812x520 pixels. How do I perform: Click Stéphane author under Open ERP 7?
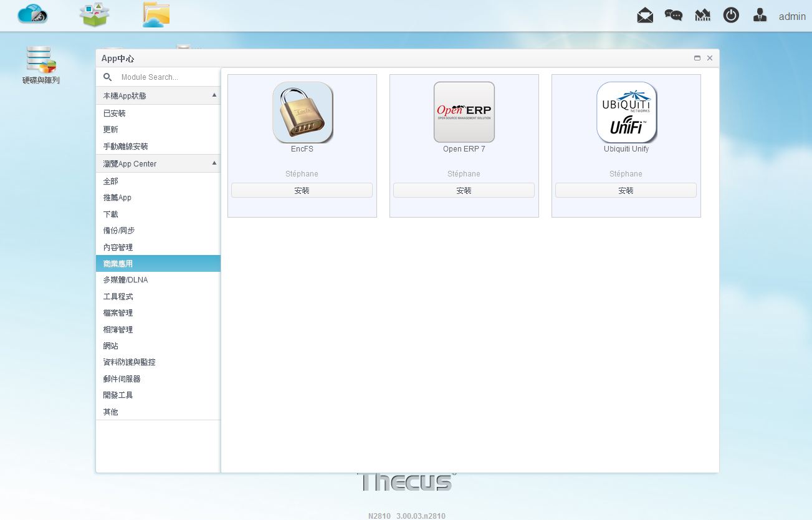(464, 174)
